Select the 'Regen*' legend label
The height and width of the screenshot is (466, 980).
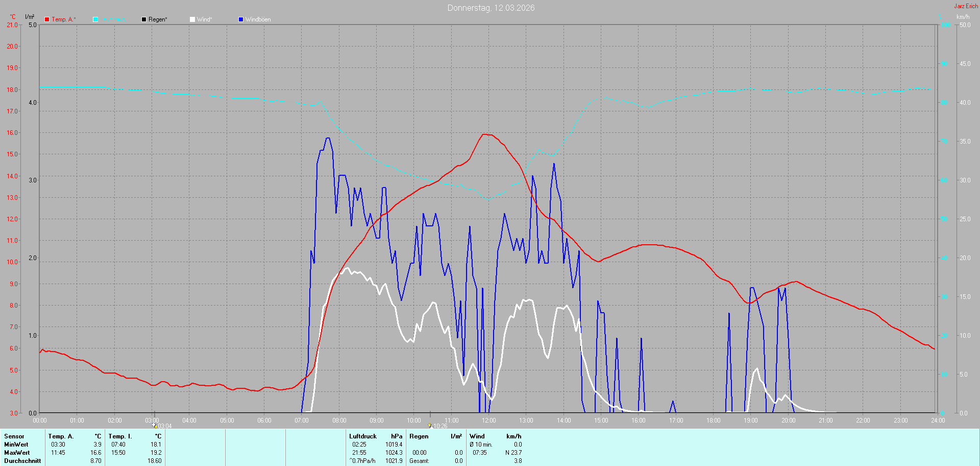(x=158, y=19)
